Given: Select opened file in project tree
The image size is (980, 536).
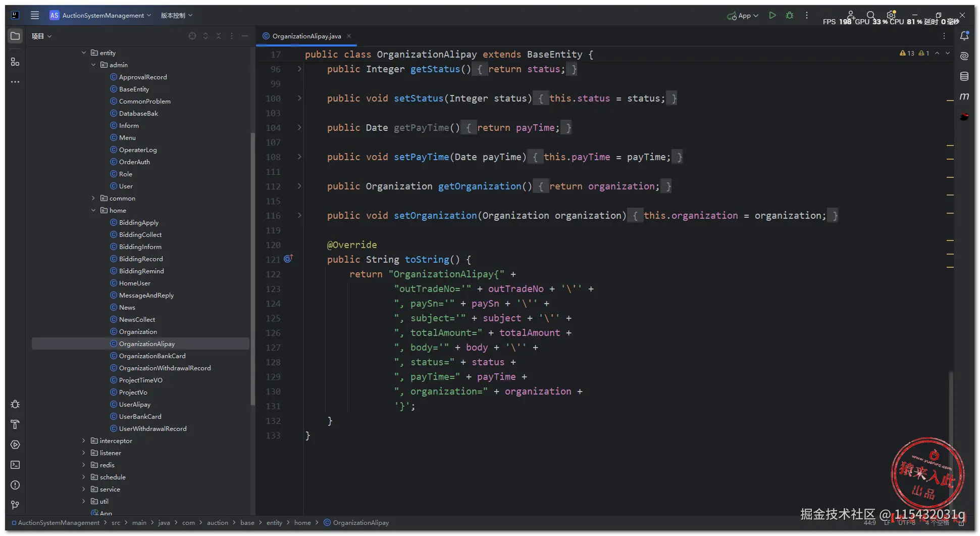Looking at the screenshot, I should pyautogui.click(x=192, y=36).
